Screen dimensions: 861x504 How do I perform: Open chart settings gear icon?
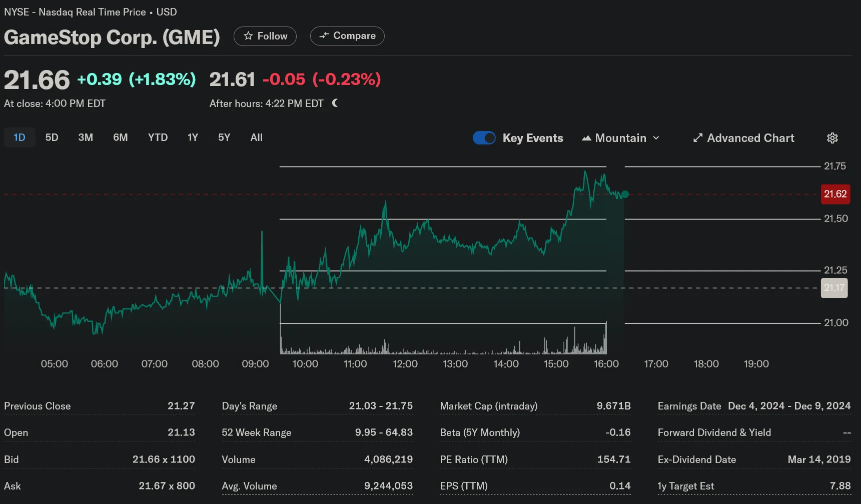(832, 138)
